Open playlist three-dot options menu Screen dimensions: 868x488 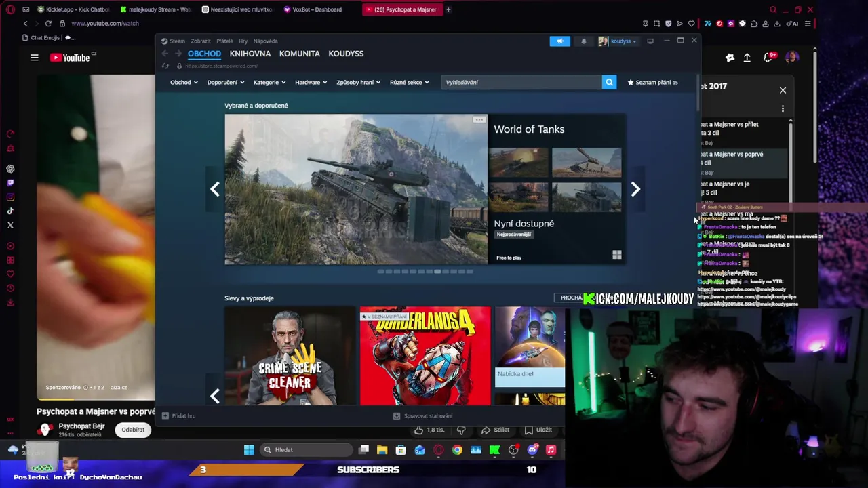pyautogui.click(x=783, y=108)
